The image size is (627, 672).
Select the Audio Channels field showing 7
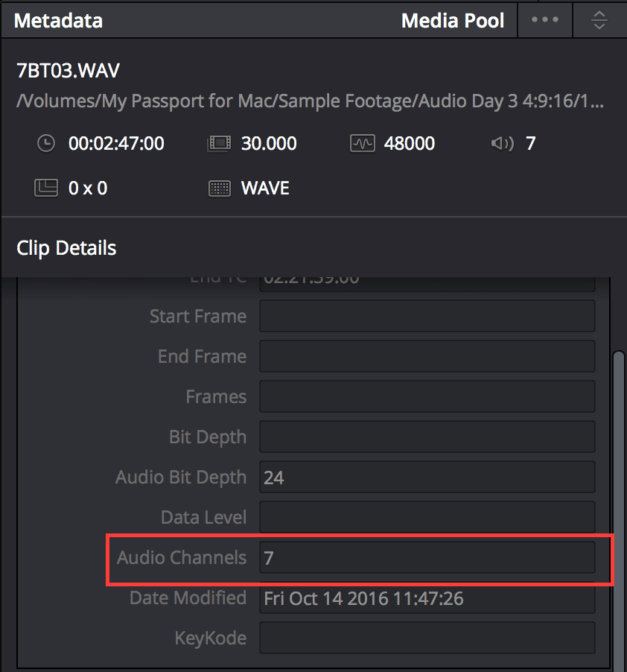(427, 558)
